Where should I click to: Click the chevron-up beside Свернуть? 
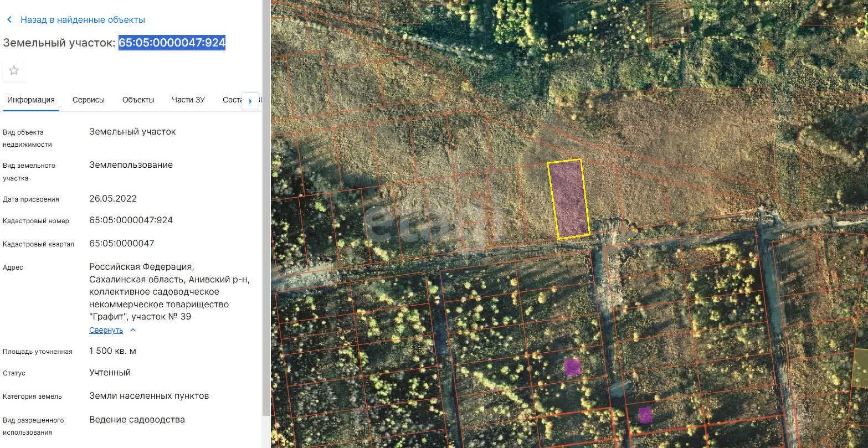(x=132, y=330)
